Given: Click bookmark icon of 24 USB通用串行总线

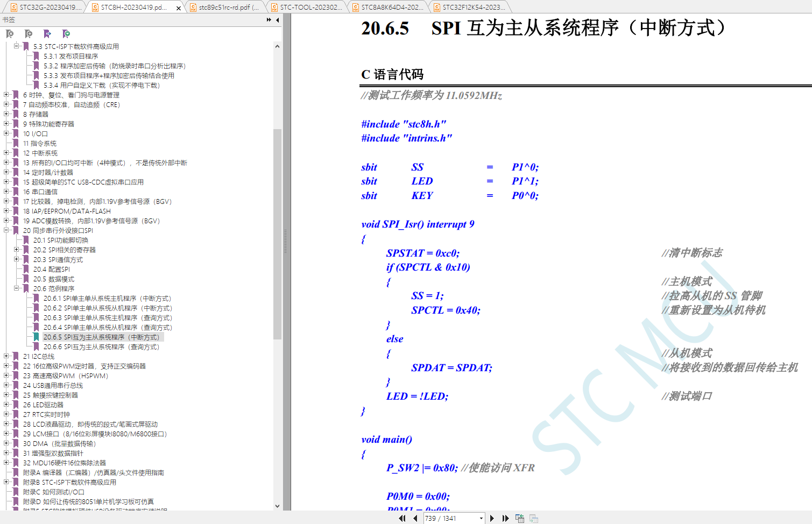Looking at the screenshot, I should 16,385.
